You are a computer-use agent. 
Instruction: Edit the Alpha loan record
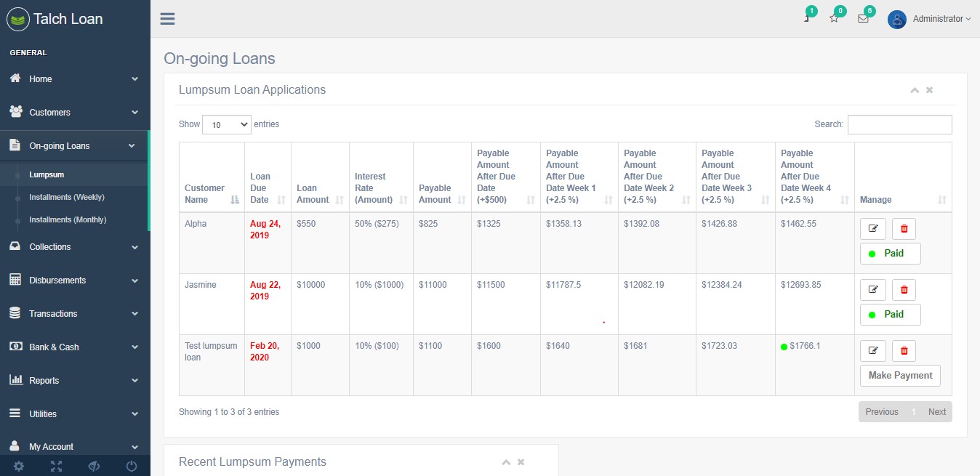point(873,229)
